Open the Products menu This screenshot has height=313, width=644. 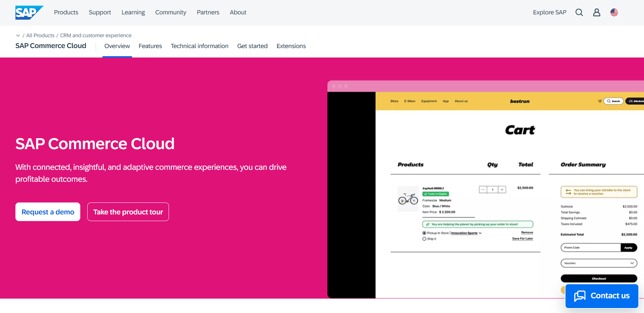pyautogui.click(x=66, y=12)
